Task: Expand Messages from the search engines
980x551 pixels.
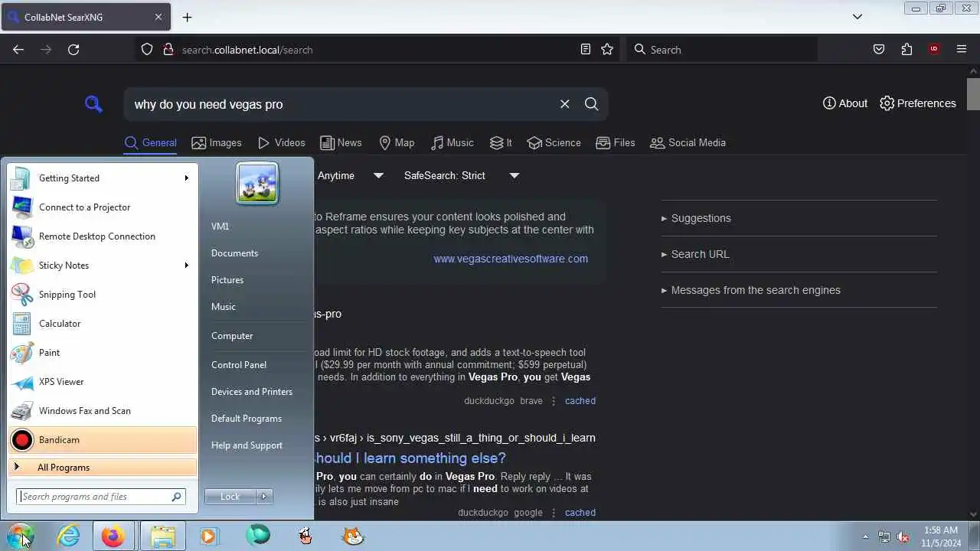Action: (751, 290)
